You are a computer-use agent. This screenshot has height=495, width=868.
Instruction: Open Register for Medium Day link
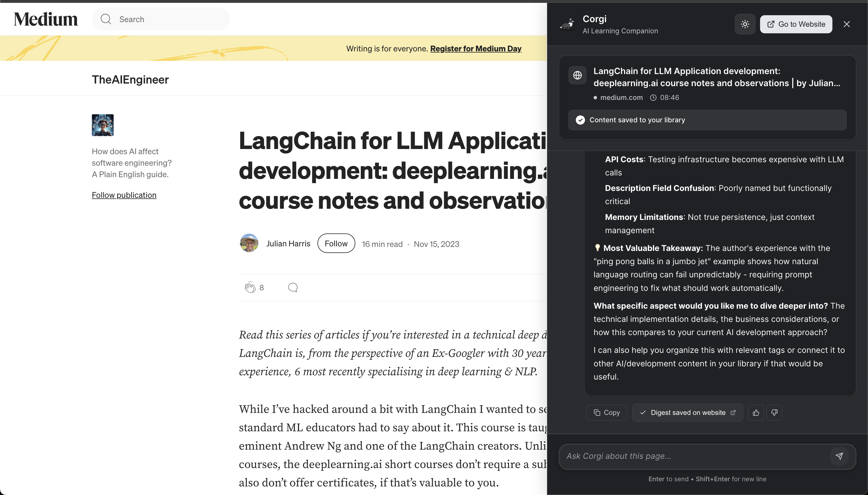[x=475, y=49]
